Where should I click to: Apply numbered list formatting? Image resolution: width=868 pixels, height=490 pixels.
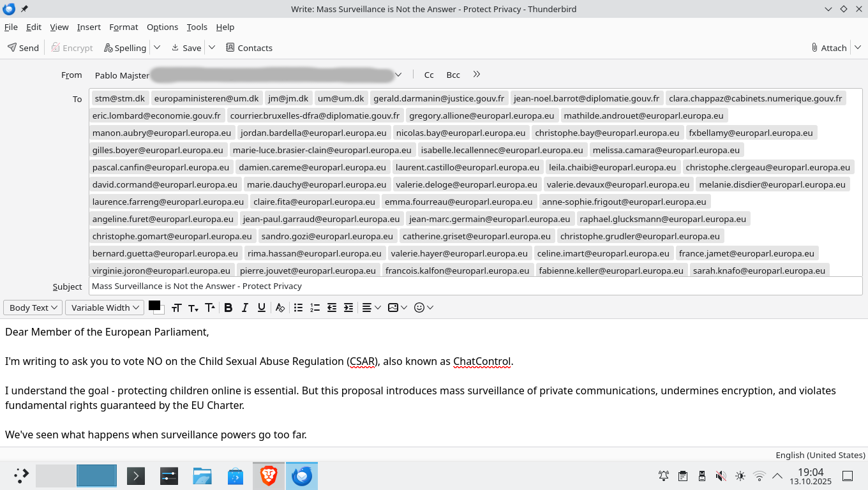click(315, 308)
